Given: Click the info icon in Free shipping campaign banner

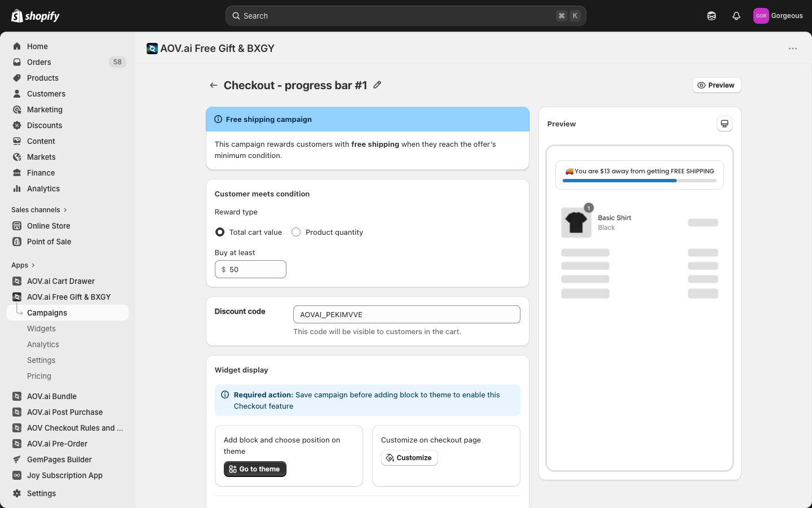Looking at the screenshot, I should click(218, 119).
